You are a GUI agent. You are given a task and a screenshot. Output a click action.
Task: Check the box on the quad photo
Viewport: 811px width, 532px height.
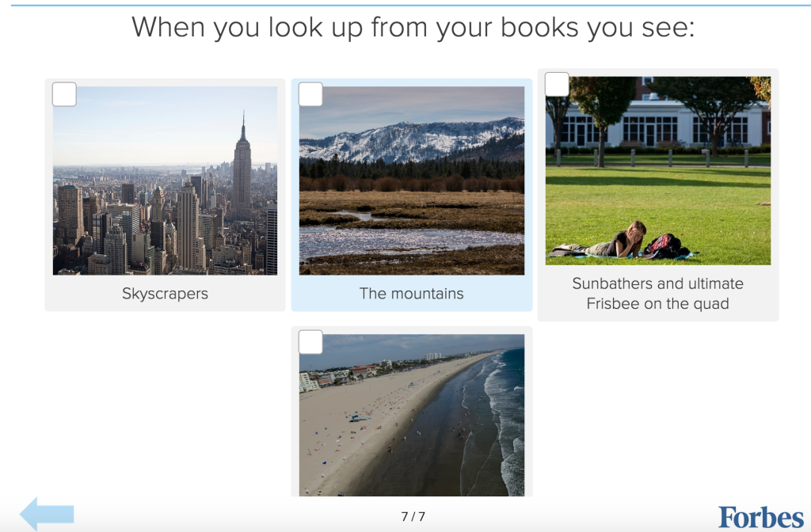pyautogui.click(x=557, y=84)
